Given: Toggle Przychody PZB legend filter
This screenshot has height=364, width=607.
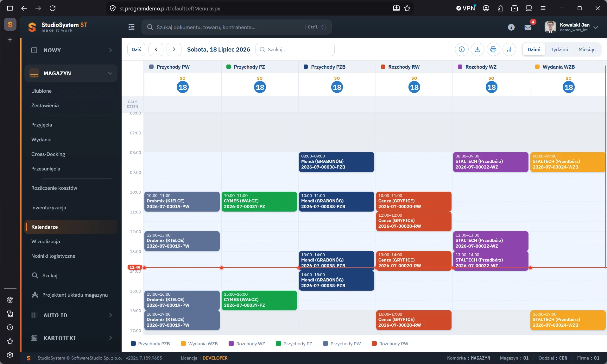Looking at the screenshot, I should point(150,344).
